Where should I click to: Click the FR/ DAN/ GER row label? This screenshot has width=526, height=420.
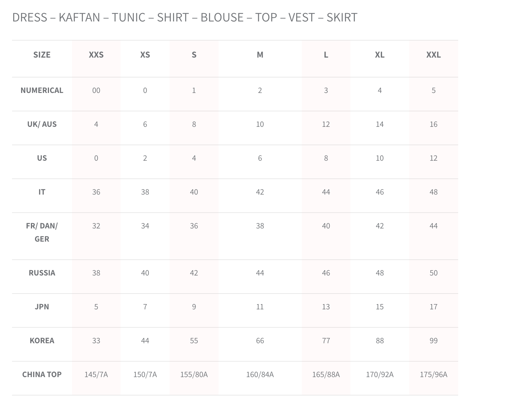(42, 232)
